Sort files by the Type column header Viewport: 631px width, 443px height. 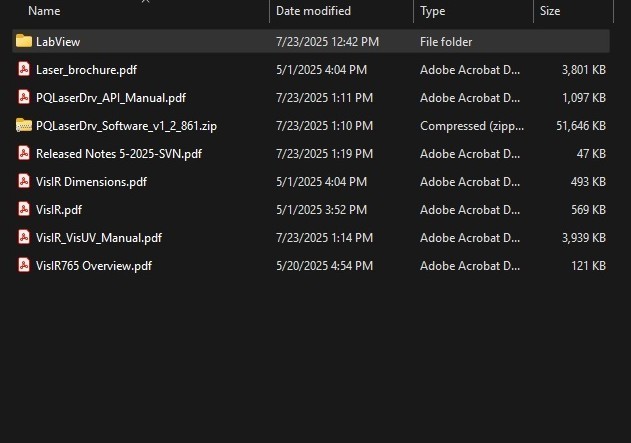tap(433, 11)
